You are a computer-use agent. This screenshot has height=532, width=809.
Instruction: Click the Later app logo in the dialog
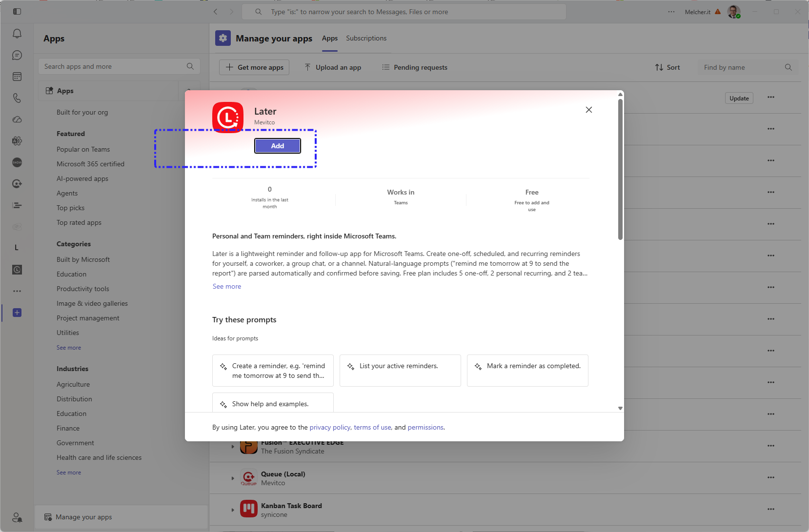[228, 118]
